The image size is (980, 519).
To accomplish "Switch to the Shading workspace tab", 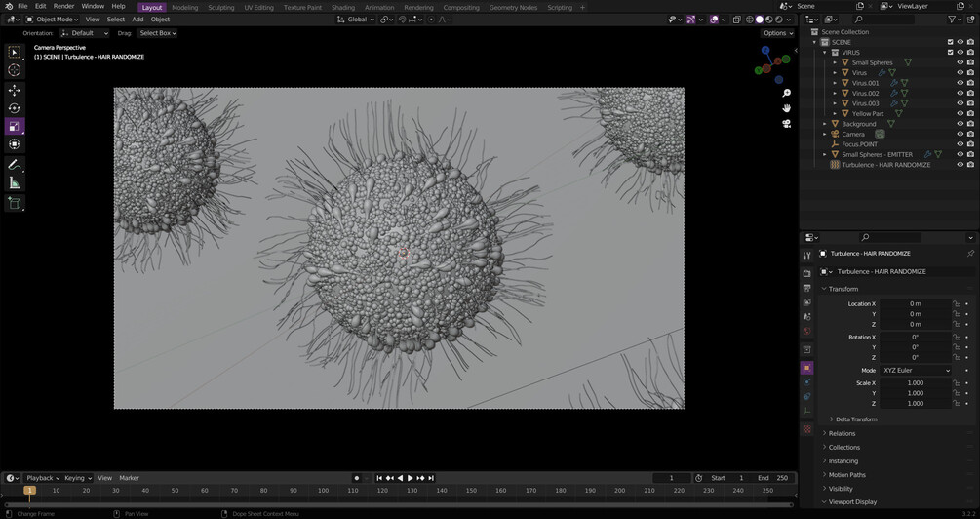I will coord(342,7).
